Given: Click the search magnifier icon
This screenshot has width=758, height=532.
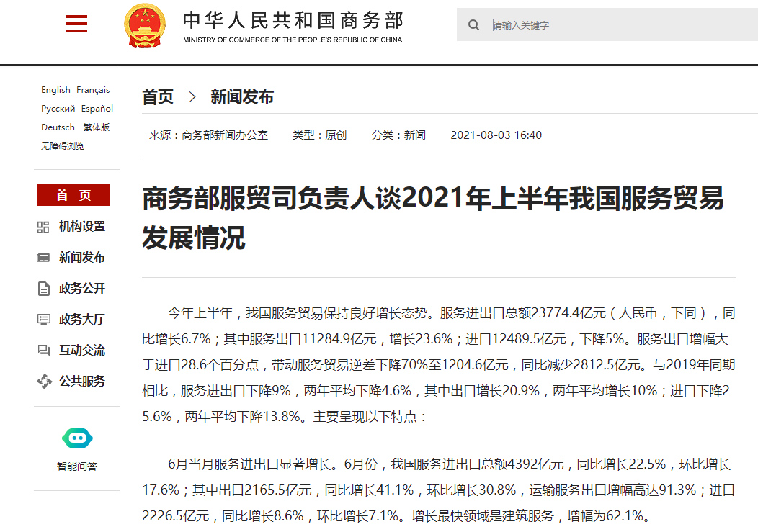Looking at the screenshot, I should pyautogui.click(x=473, y=25).
